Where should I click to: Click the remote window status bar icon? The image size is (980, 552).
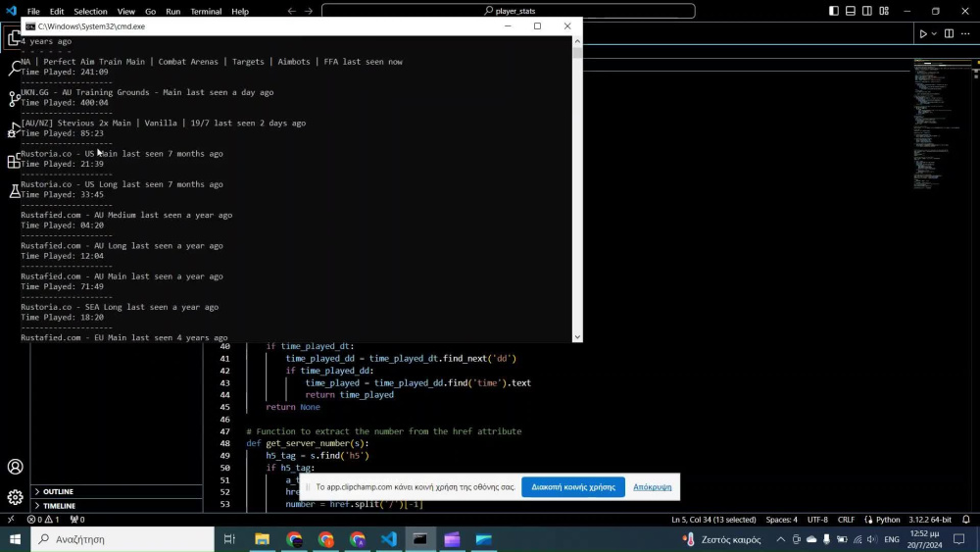tap(11, 520)
